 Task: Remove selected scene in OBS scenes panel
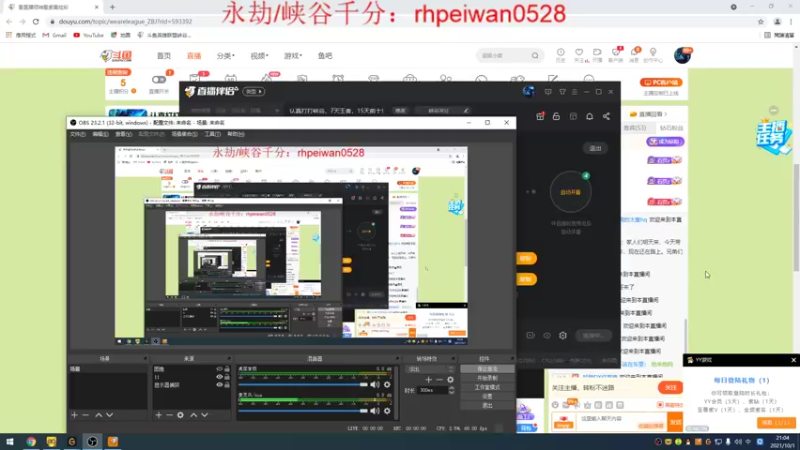pos(86,415)
